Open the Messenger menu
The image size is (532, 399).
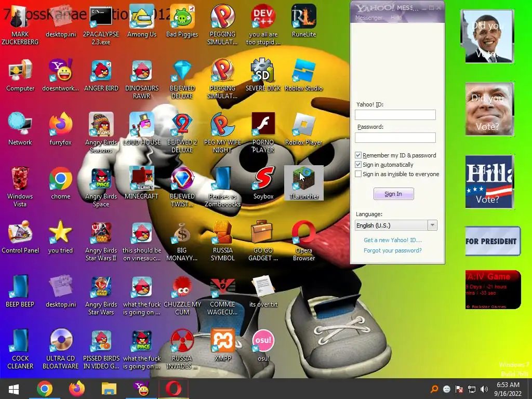(x=368, y=18)
